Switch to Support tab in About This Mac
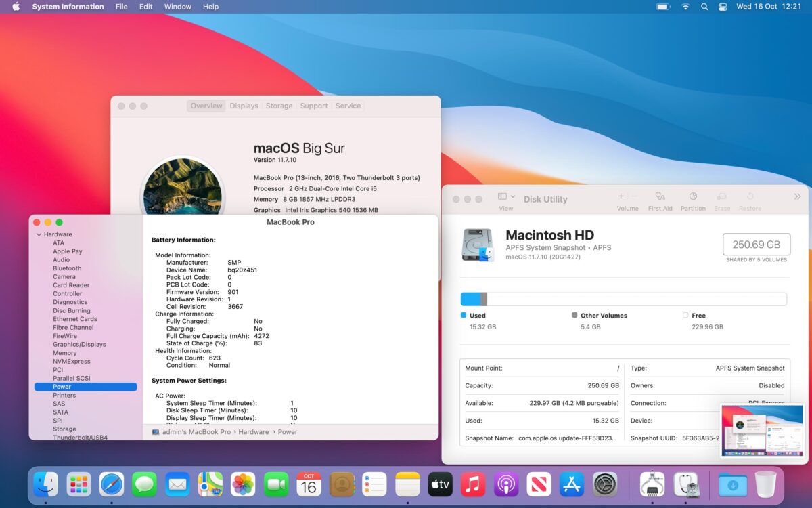Screen dimensions: 812x508 (314, 106)
